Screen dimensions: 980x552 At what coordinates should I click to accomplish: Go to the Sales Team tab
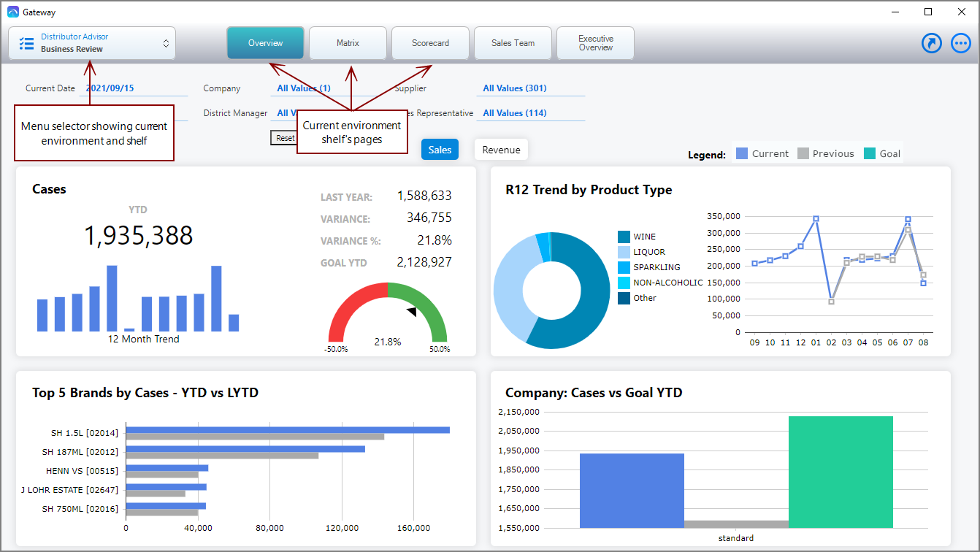(x=513, y=43)
